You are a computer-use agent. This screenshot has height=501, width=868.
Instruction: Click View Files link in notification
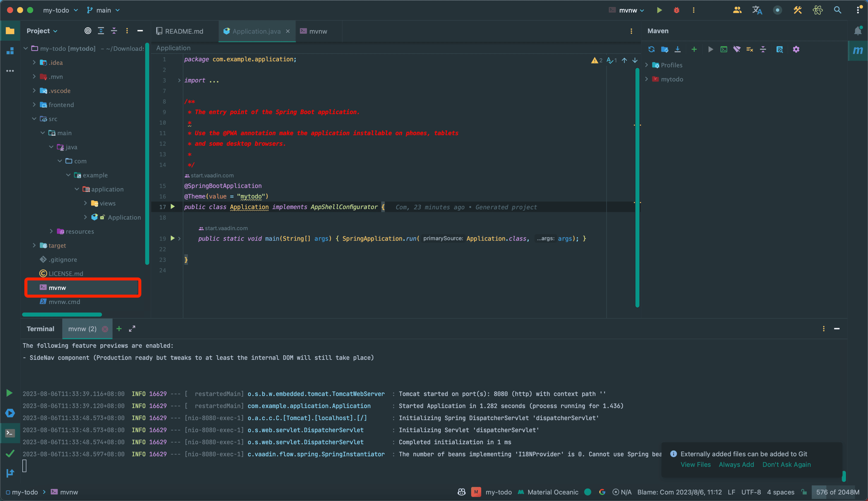[x=695, y=464]
